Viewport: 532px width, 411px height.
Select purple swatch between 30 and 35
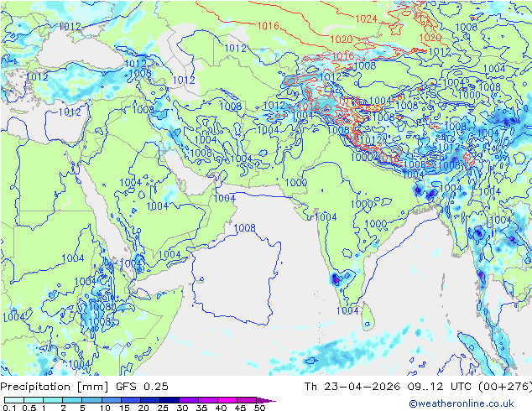coord(189,400)
